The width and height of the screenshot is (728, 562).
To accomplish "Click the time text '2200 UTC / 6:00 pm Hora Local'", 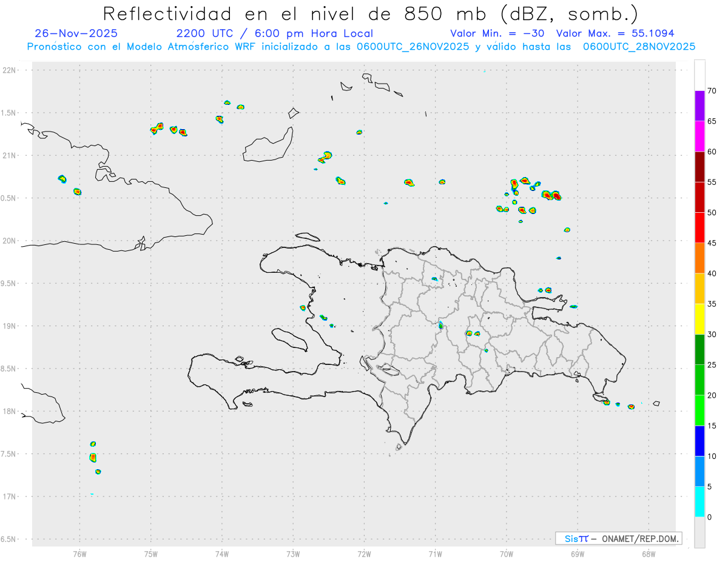I will tap(275, 33).
